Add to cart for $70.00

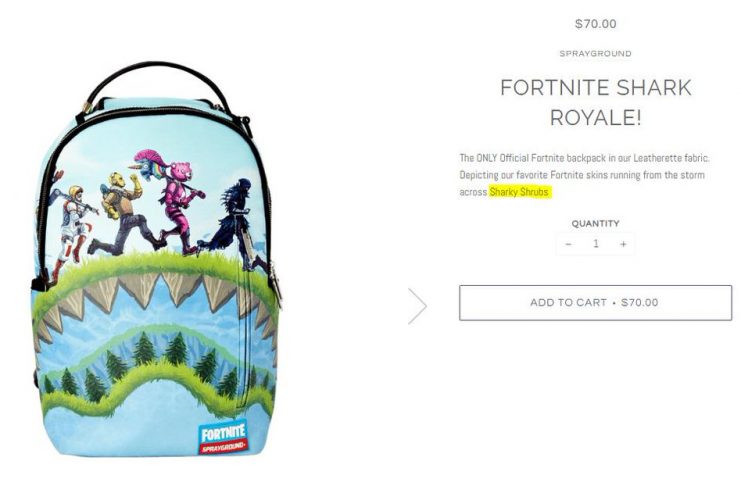point(595,303)
